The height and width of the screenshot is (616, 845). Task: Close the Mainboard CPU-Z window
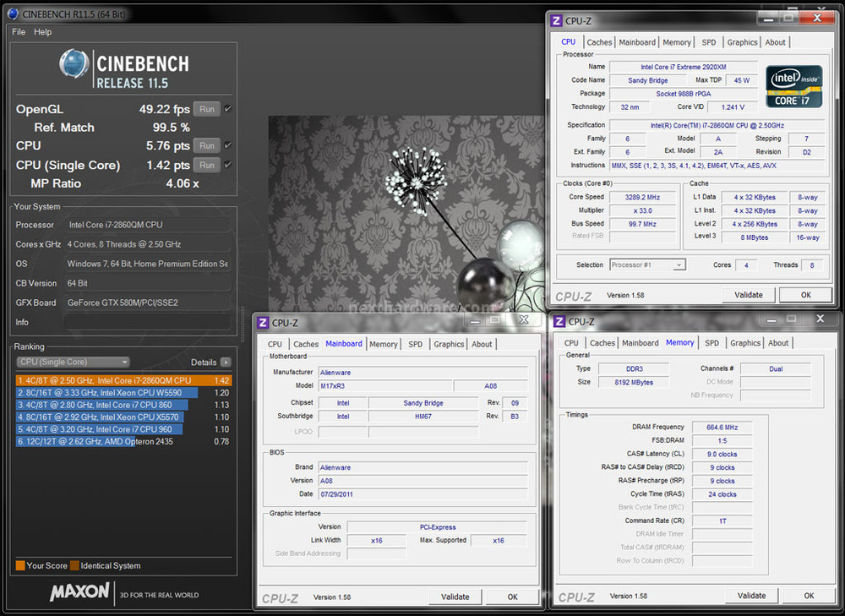click(x=523, y=320)
